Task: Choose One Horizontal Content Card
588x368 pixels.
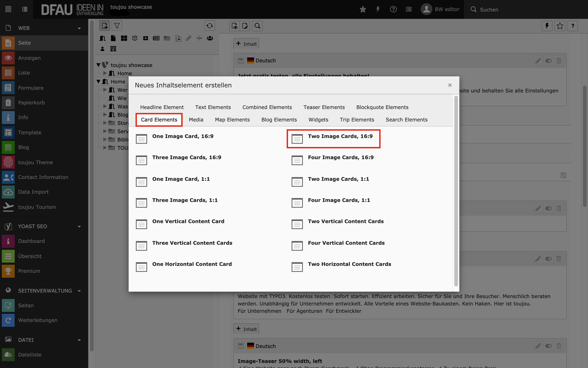Action: (184, 267)
